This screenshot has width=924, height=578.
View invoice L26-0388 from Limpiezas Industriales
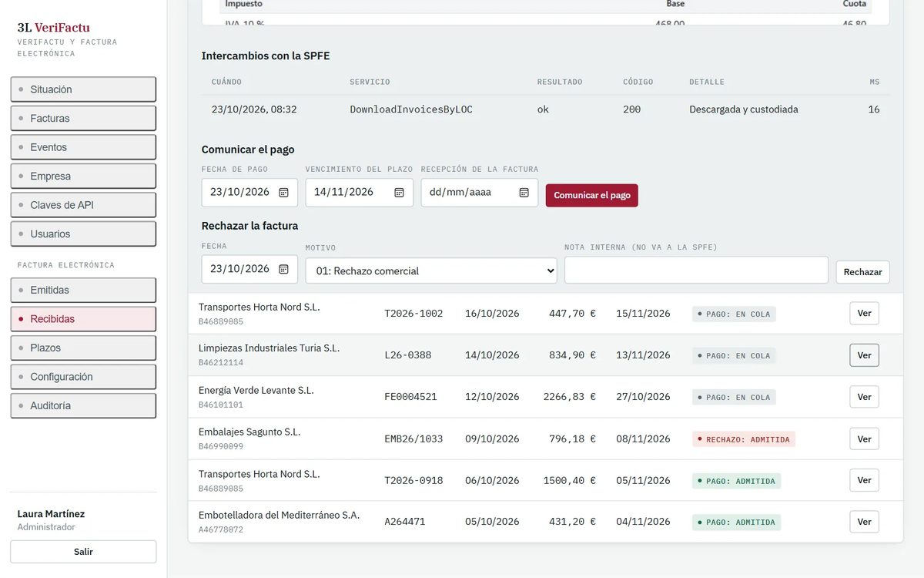(x=864, y=355)
